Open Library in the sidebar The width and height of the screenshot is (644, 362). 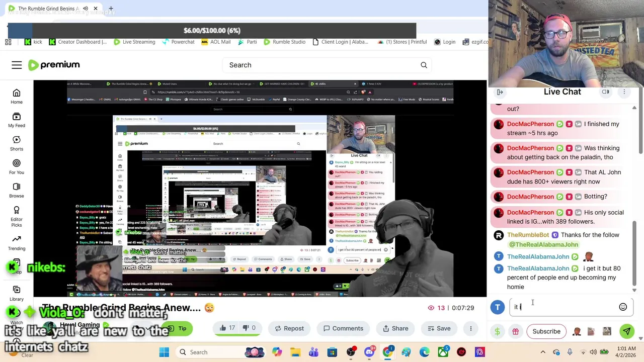pyautogui.click(x=17, y=294)
